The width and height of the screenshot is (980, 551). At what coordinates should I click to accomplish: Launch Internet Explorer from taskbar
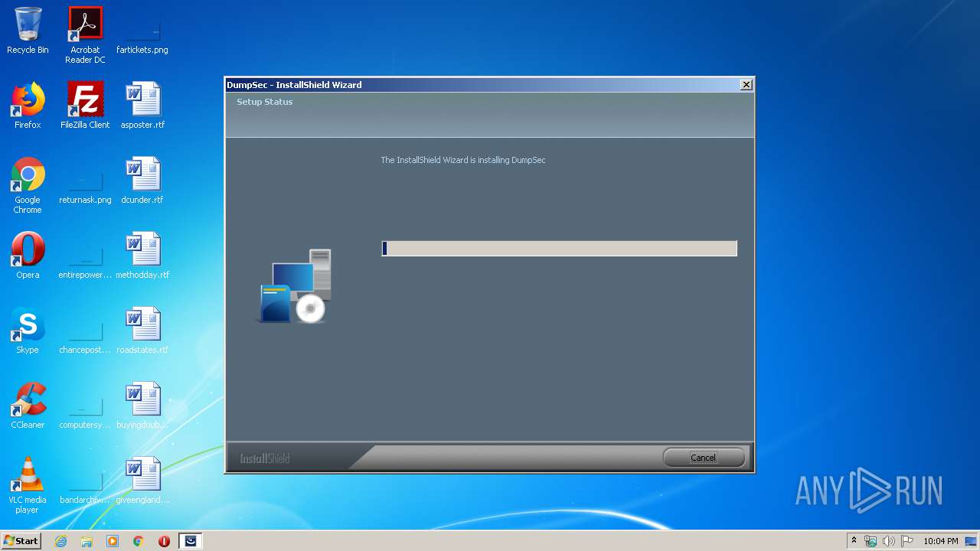pos(60,541)
